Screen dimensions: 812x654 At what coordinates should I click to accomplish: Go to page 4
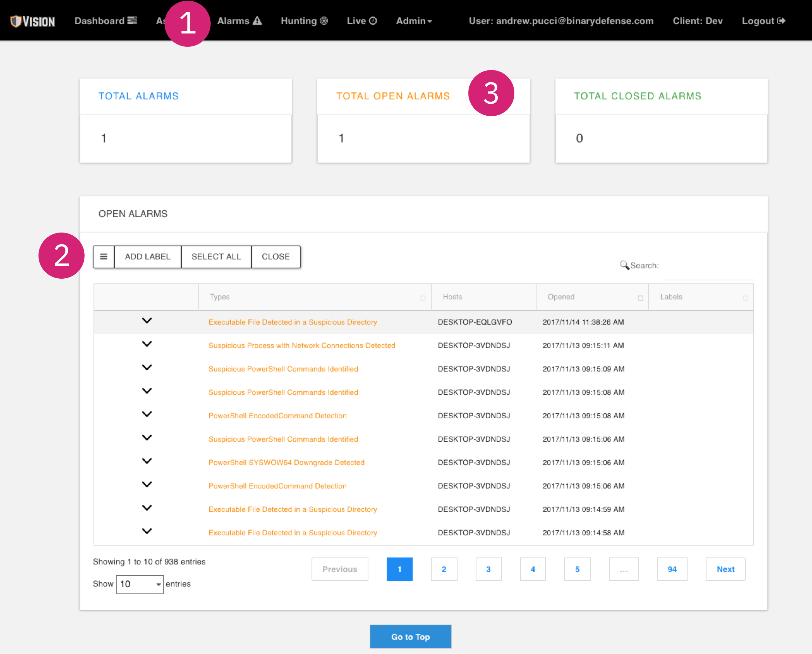point(533,569)
